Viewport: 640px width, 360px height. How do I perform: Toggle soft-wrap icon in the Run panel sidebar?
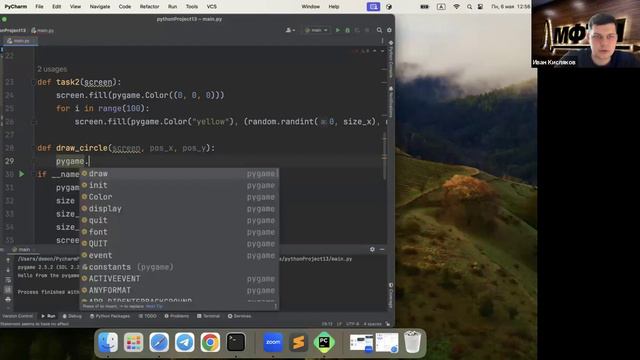click(8, 280)
